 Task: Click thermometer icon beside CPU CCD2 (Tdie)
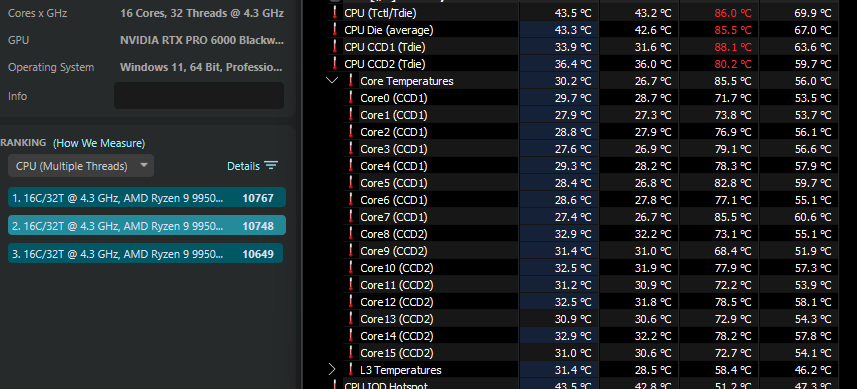point(335,64)
